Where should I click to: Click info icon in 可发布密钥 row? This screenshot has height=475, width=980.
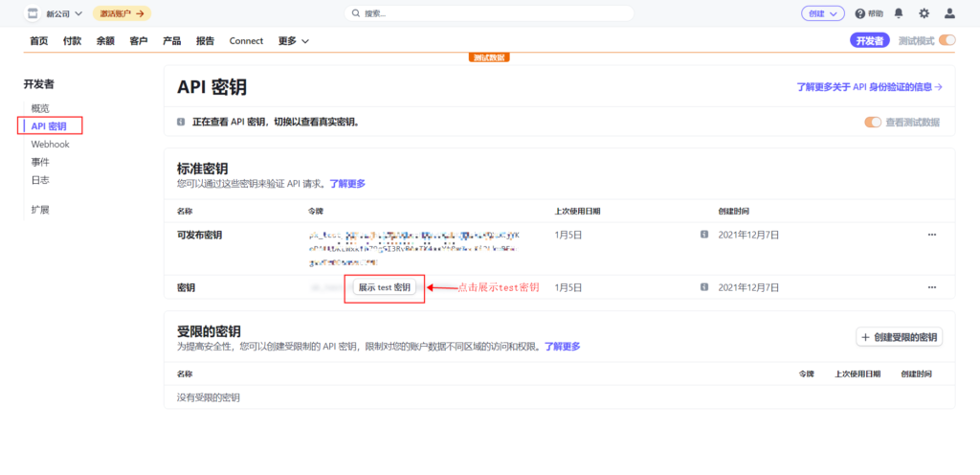point(704,235)
